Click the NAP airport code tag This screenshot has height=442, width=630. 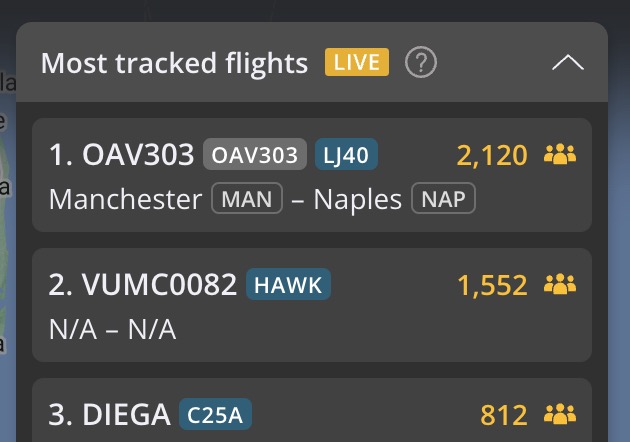pos(443,199)
